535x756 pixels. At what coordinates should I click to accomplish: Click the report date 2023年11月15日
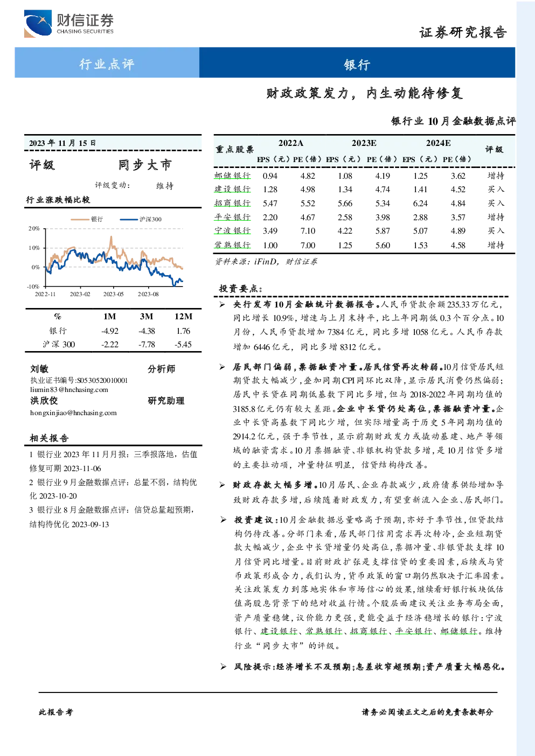62,143
